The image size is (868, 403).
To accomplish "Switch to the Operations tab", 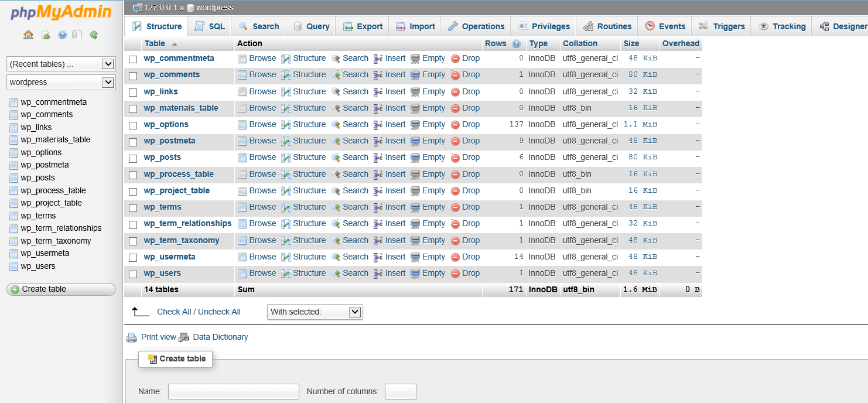I will click(x=476, y=26).
